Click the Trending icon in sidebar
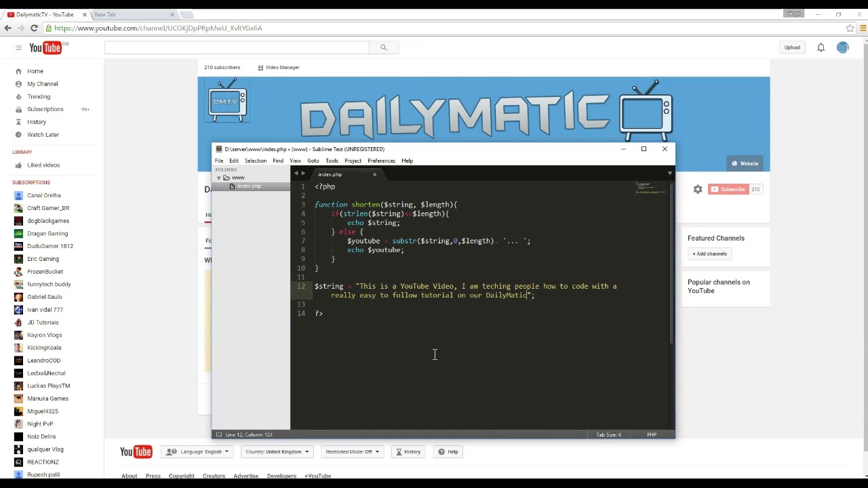This screenshot has height=488, width=868. click(18, 96)
